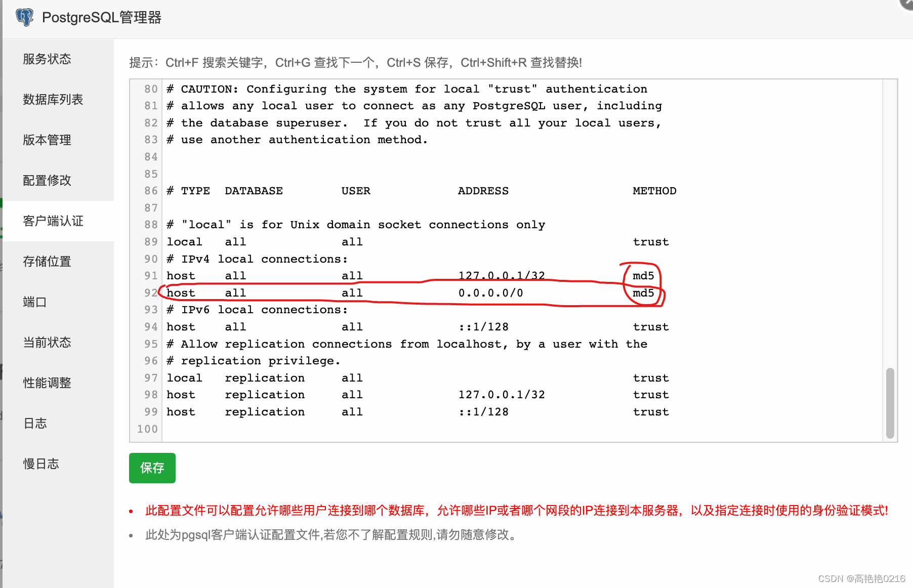This screenshot has height=588, width=913.
Task: Click the ::1/128 address on line 94
Action: (x=483, y=327)
